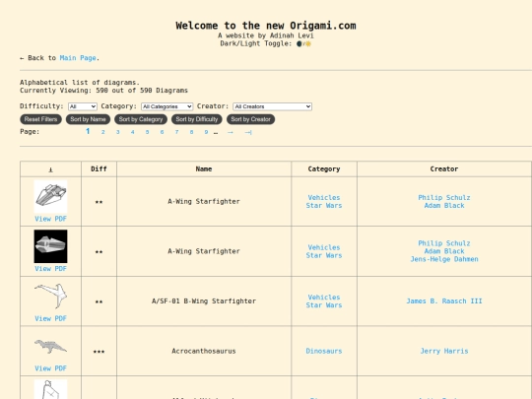
Task: Click Star Wars in second A-Wing row
Action: tap(324, 255)
